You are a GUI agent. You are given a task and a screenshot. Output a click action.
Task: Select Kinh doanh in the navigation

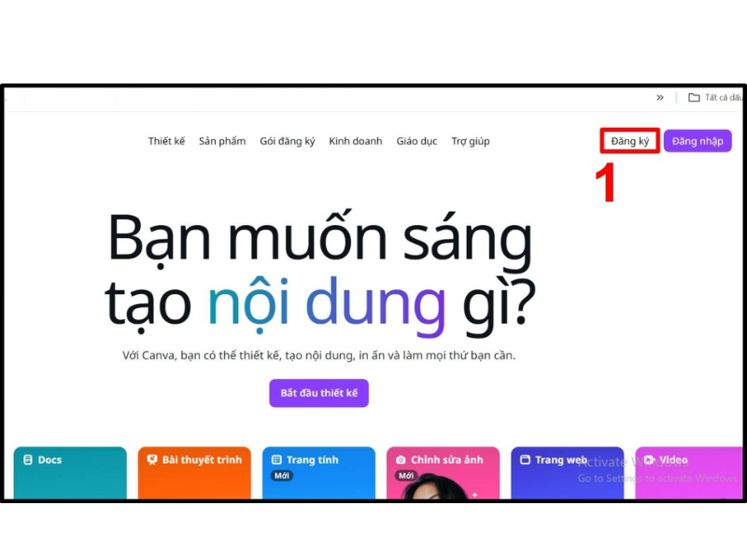(356, 141)
